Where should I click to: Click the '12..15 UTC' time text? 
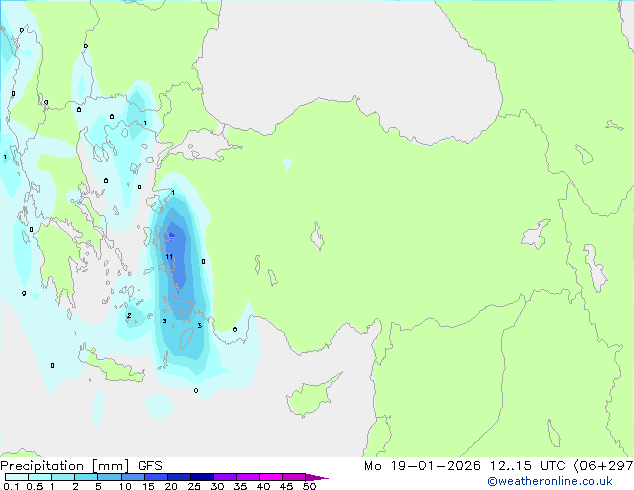pos(527,466)
